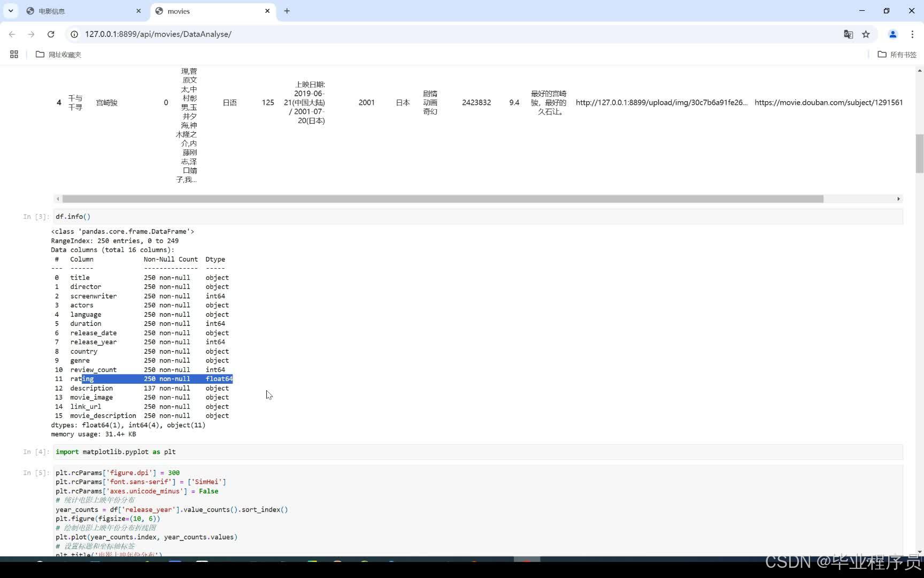The height and width of the screenshot is (578, 924).
Task: View site information icon
Action: (74, 34)
